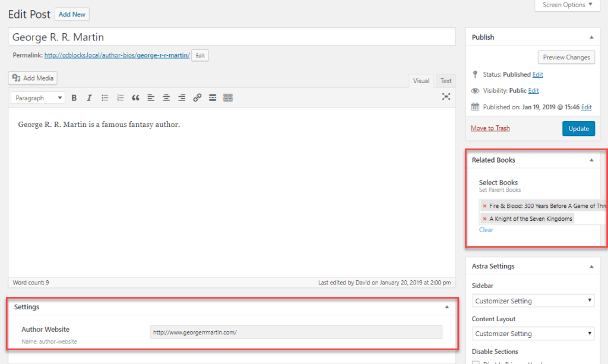
Task: Move this post to Trash
Action: pyautogui.click(x=490, y=128)
